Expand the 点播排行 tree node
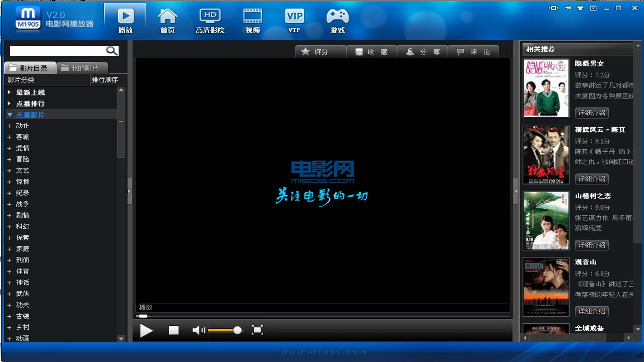This screenshot has height=362, width=644. click(x=9, y=104)
